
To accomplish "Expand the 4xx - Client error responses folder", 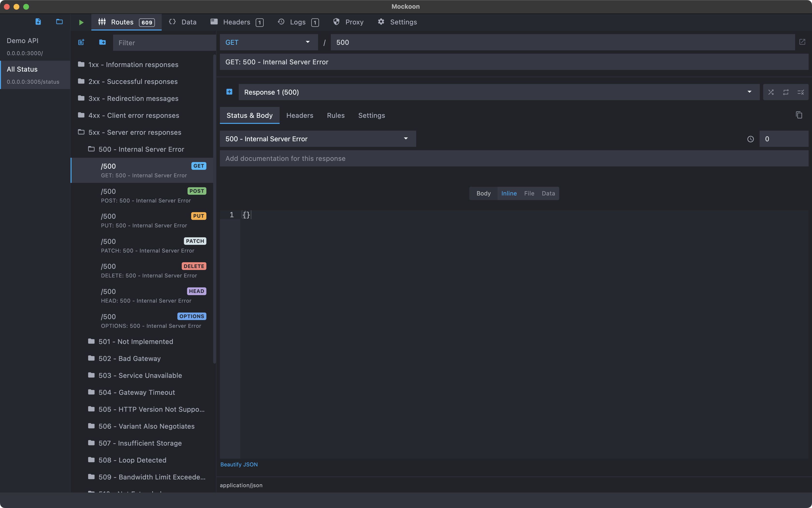I will [x=142, y=115].
